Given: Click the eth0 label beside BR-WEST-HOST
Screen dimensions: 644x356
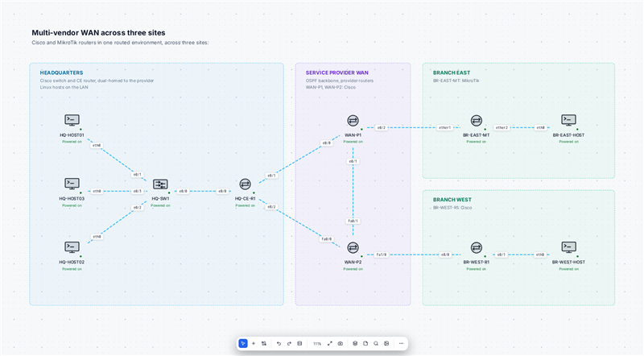Looking at the screenshot, I should point(540,255).
